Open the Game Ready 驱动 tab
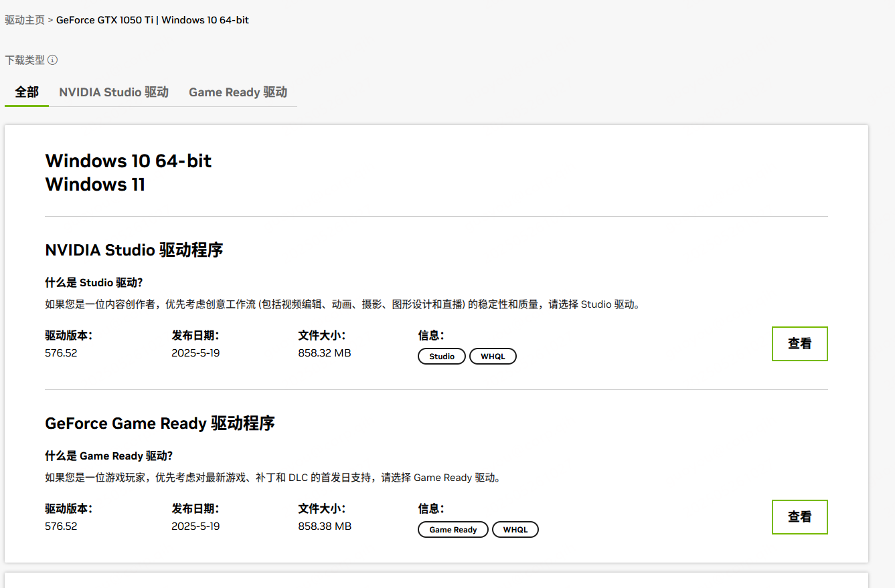This screenshot has height=588, width=895. (238, 92)
